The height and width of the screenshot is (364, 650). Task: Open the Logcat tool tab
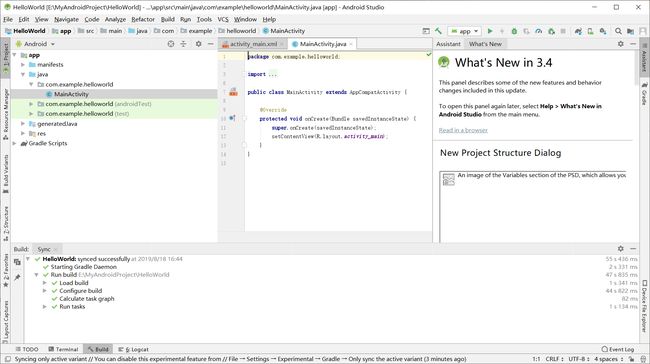[133, 349]
